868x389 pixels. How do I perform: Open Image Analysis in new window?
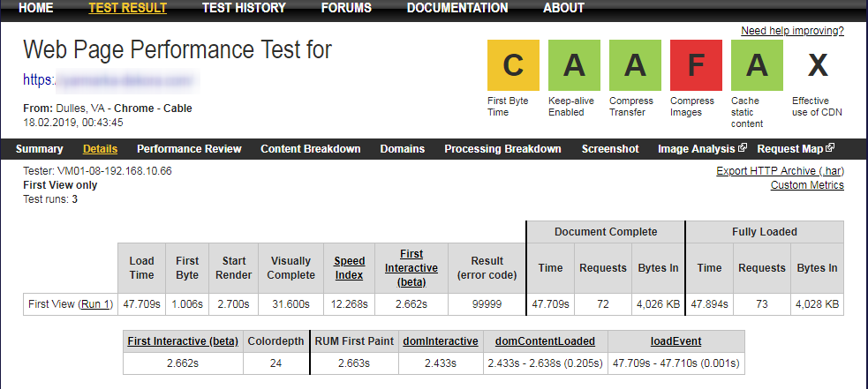tap(702, 149)
